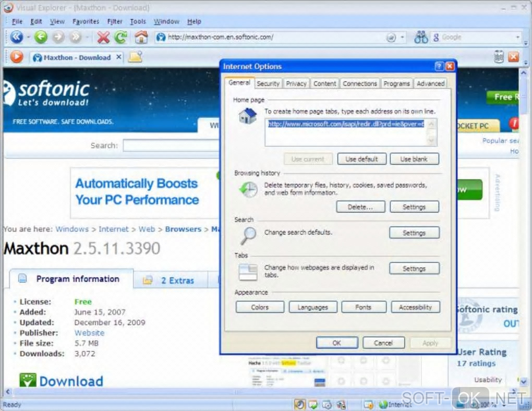532x411 pixels.
Task: Click the Colors button
Action: tap(260, 307)
